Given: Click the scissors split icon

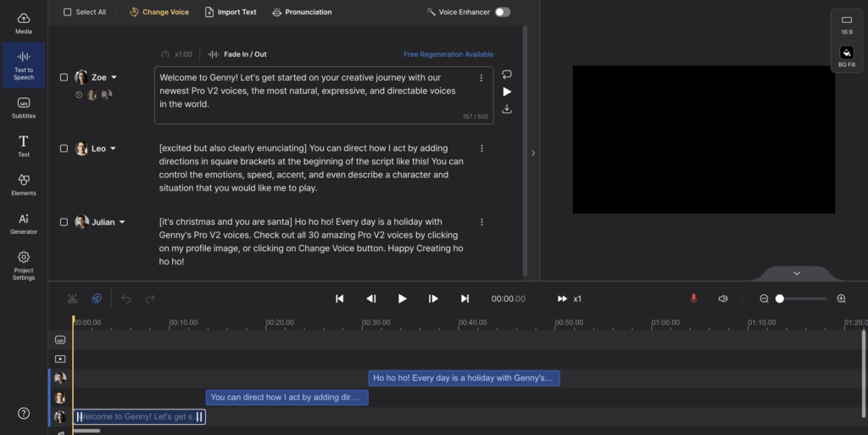Looking at the screenshot, I should click(72, 298).
